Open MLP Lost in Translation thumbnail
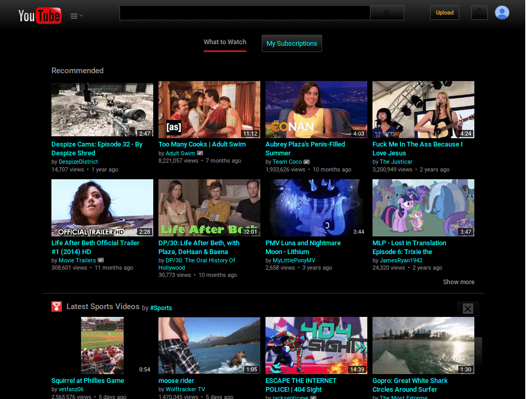 click(423, 208)
